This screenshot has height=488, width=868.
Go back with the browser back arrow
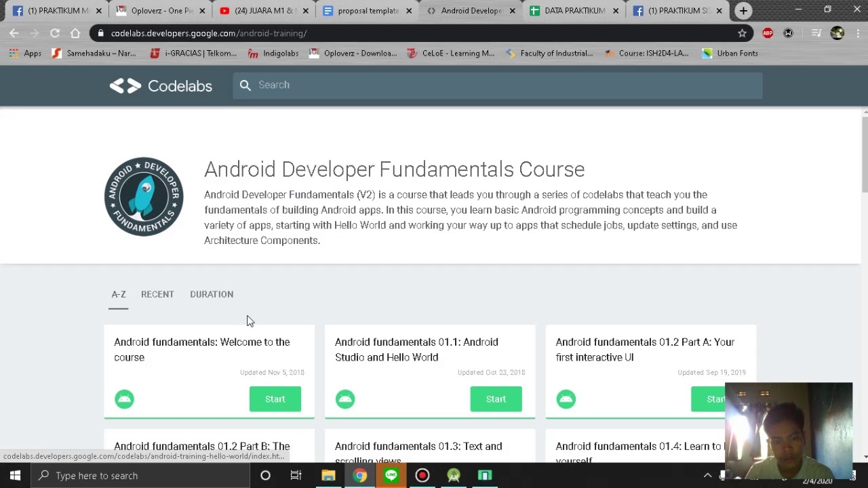tap(14, 33)
